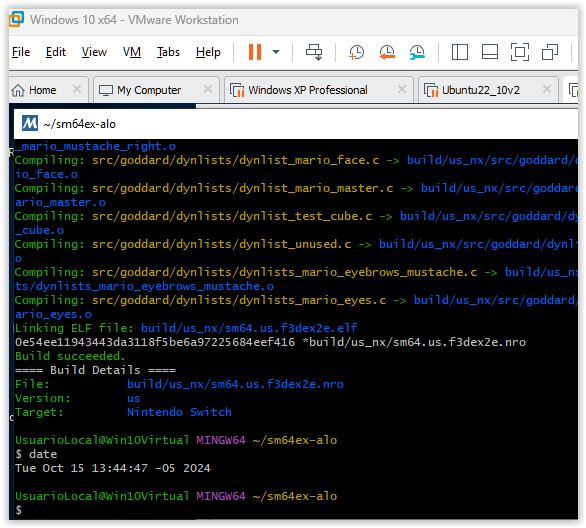The image size is (586, 528).
Task: Send Ctrl+Alt+Del to the virtual machine
Action: pyautogui.click(x=314, y=52)
